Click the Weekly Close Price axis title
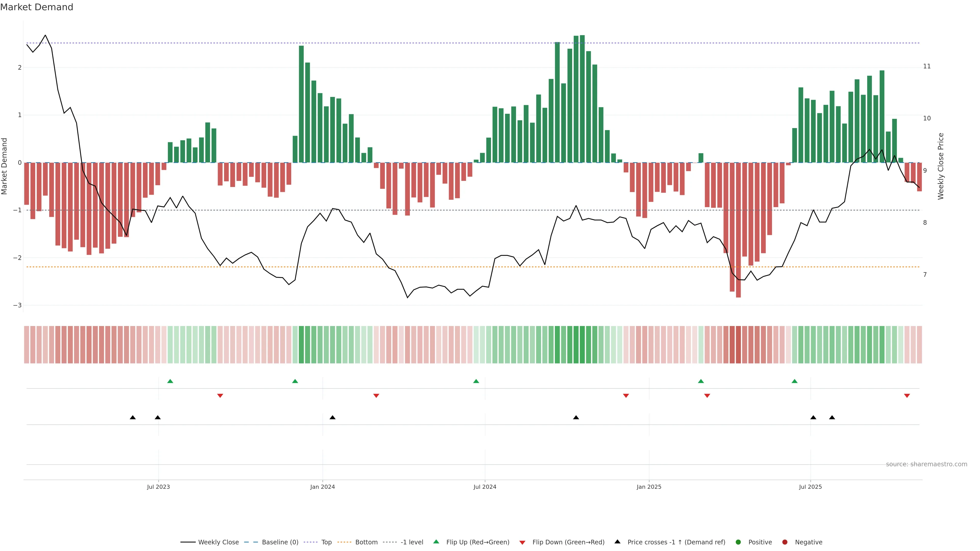This screenshot has width=980, height=551. coord(941,166)
